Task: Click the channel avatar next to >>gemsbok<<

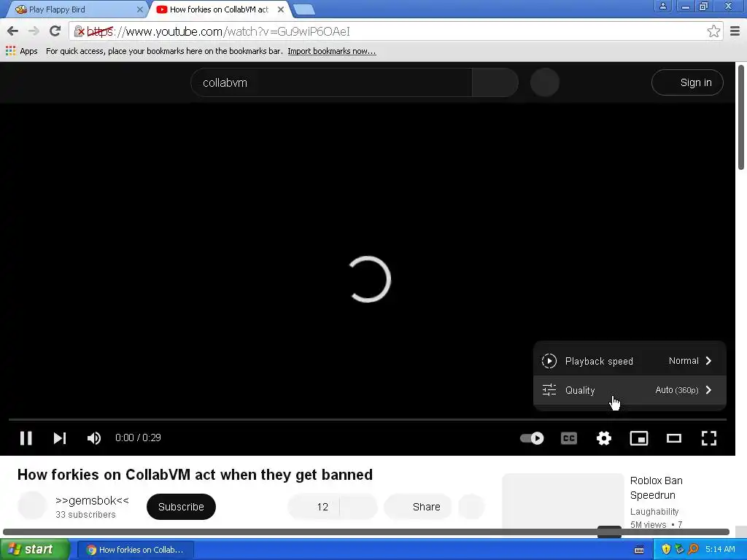Action: (x=32, y=506)
